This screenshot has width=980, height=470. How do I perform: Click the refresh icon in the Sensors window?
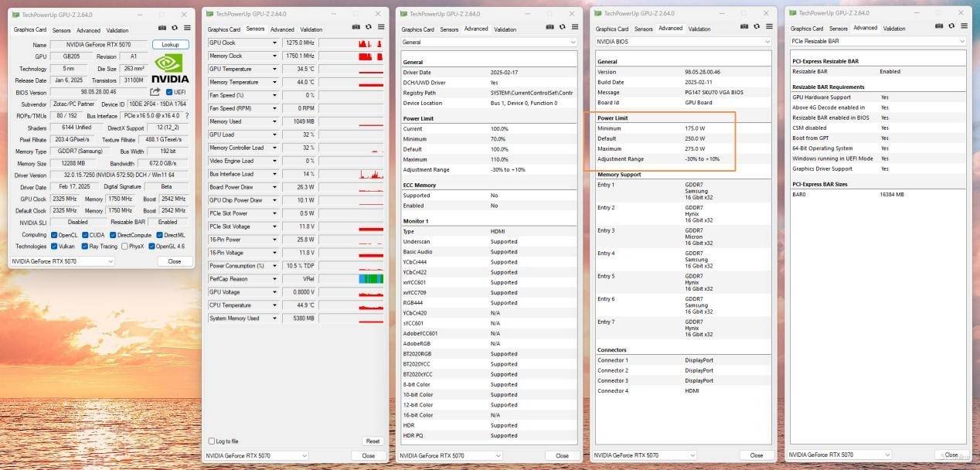pos(369,27)
